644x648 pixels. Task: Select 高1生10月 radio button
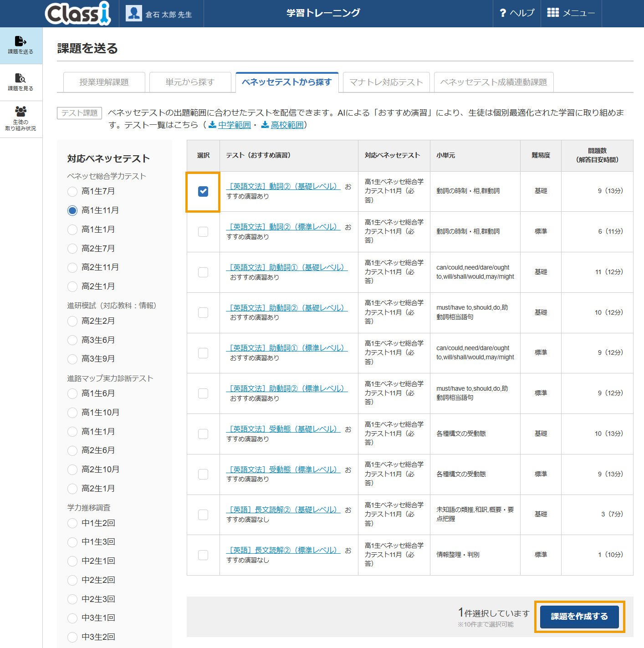pos(72,413)
